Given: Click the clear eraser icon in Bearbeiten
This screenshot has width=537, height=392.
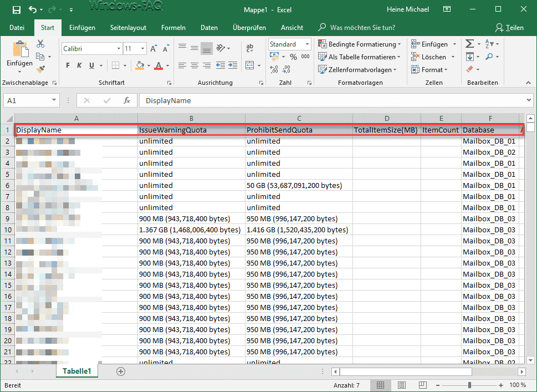Looking at the screenshot, I should [x=470, y=69].
